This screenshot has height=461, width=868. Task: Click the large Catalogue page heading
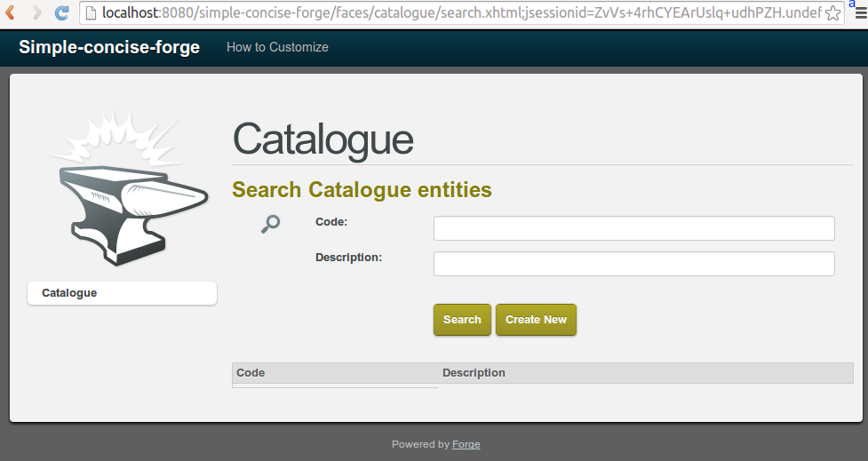coord(323,140)
